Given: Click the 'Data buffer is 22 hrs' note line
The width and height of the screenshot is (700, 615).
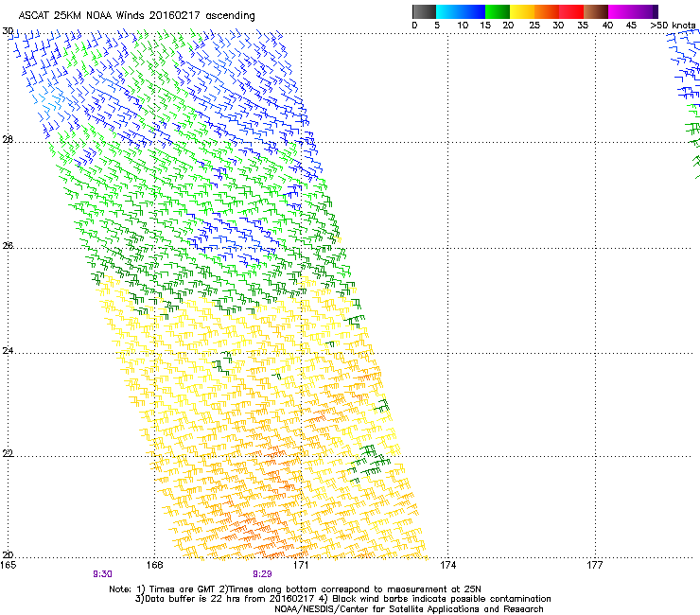Looking at the screenshot, I should 343,599.
